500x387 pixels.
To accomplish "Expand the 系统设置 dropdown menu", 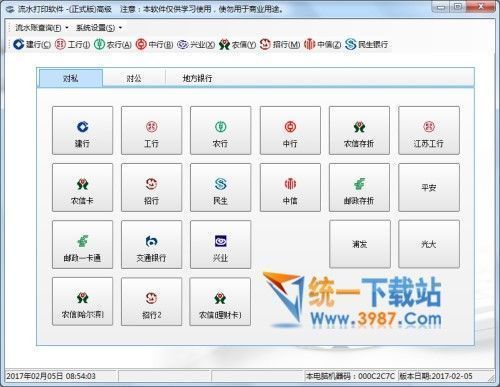I will pos(99,28).
